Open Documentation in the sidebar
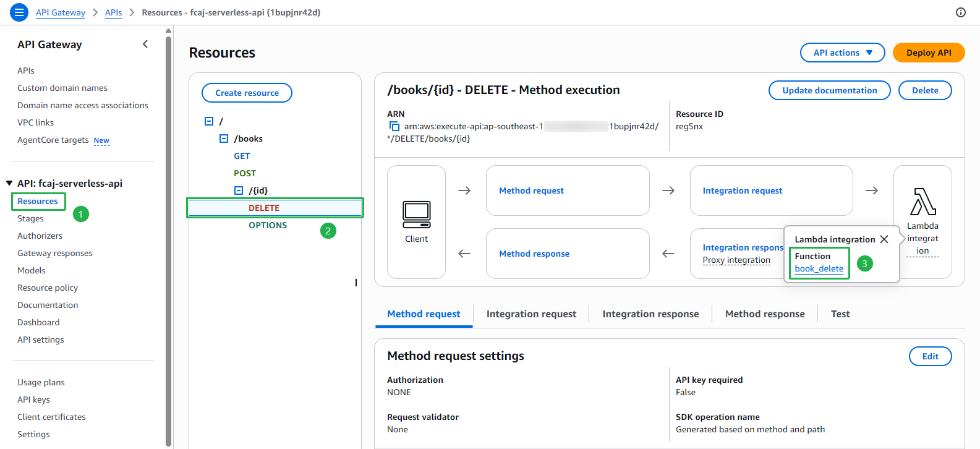The image size is (980, 449). click(48, 305)
